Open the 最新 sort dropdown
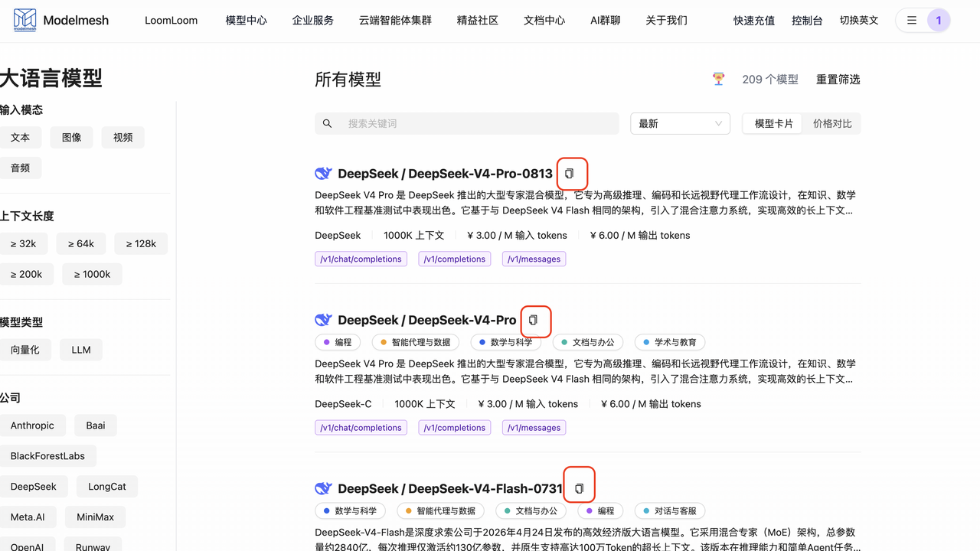The height and width of the screenshot is (551, 980). coord(680,124)
